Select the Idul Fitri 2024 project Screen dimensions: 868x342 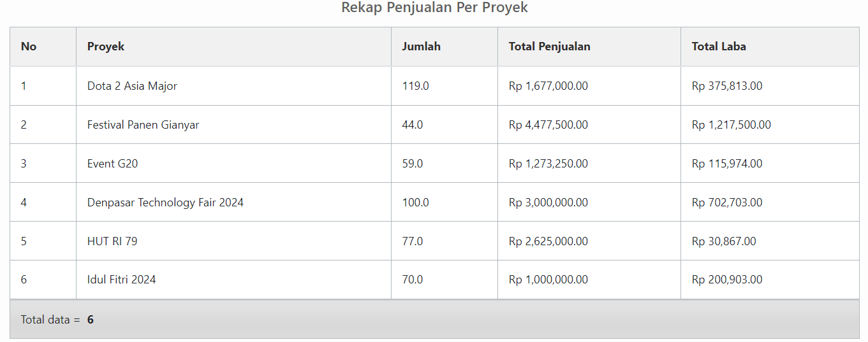point(121,280)
